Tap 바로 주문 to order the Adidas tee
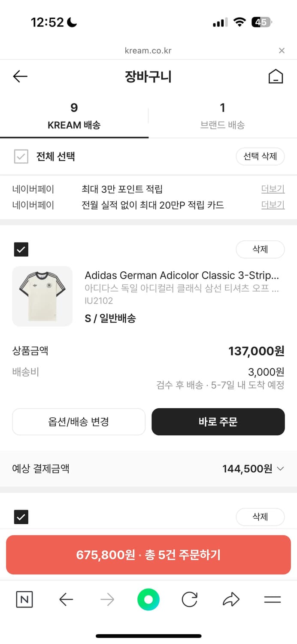This screenshot has width=297, height=644. 218,422
